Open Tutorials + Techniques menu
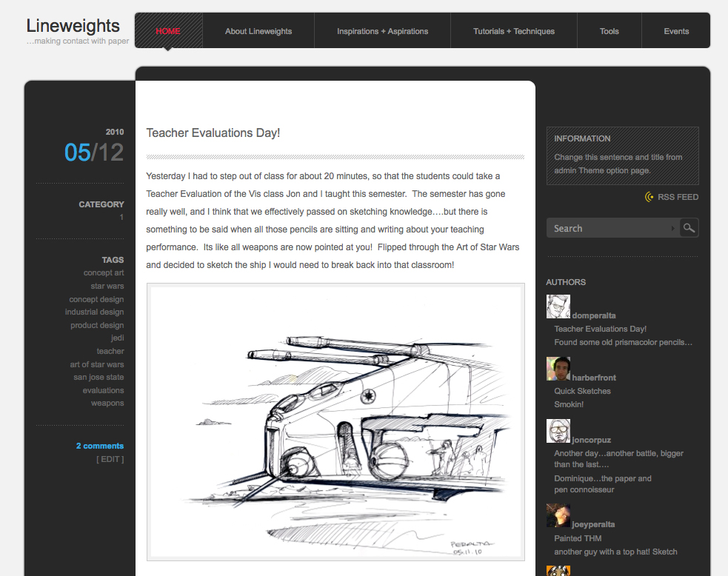Image resolution: width=728 pixels, height=576 pixels. [x=514, y=31]
